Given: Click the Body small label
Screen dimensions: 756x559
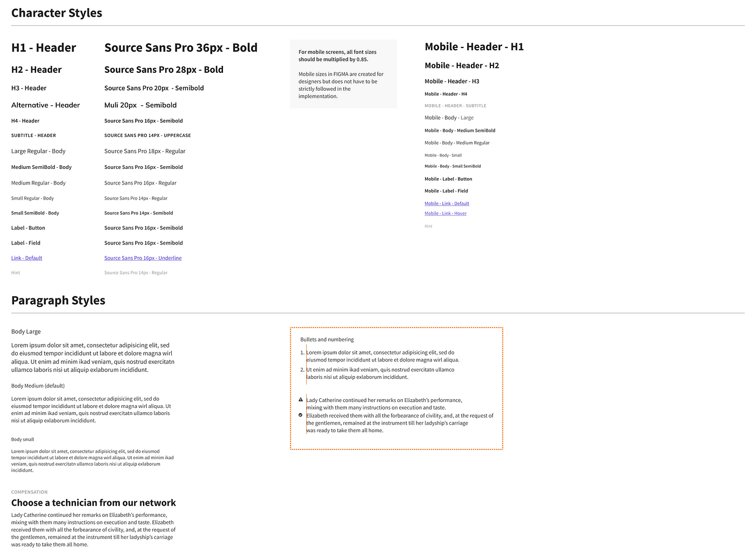Looking at the screenshot, I should click(x=23, y=439).
